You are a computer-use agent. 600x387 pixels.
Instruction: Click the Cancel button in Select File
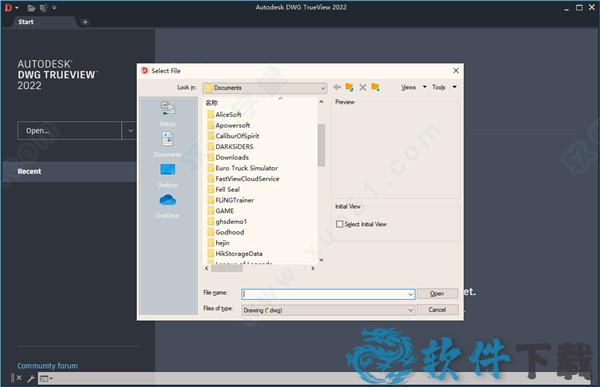point(437,310)
